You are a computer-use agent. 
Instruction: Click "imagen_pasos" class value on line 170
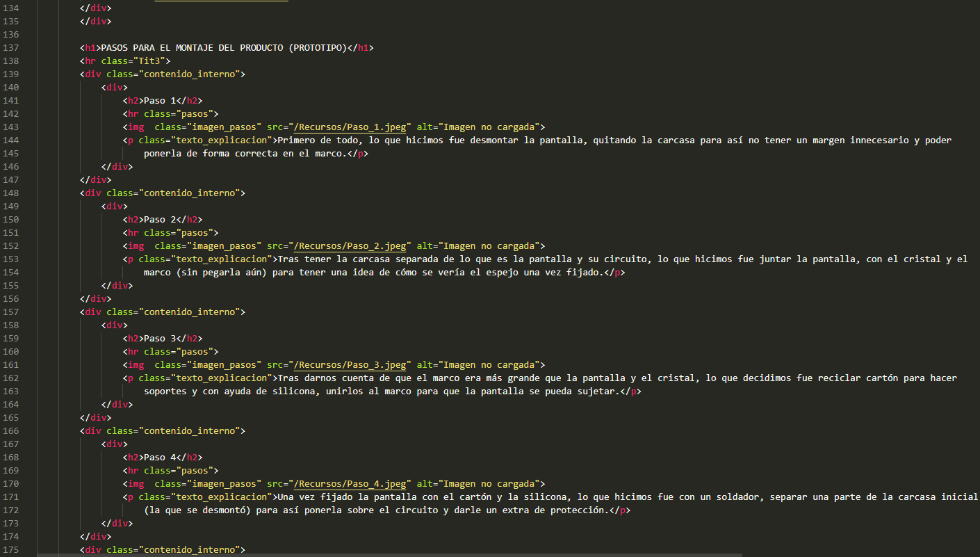pyautogui.click(x=224, y=483)
